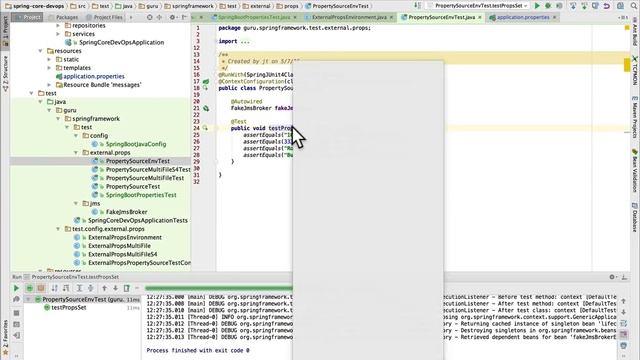This screenshot has width=640, height=360.
Task: Expand the static folder
Action: point(49,59)
